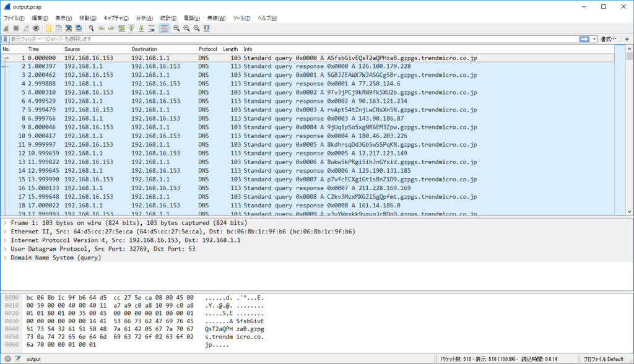The width and height of the screenshot is (634, 364).
Task: Click the stop capture square icon
Action: [16, 28]
